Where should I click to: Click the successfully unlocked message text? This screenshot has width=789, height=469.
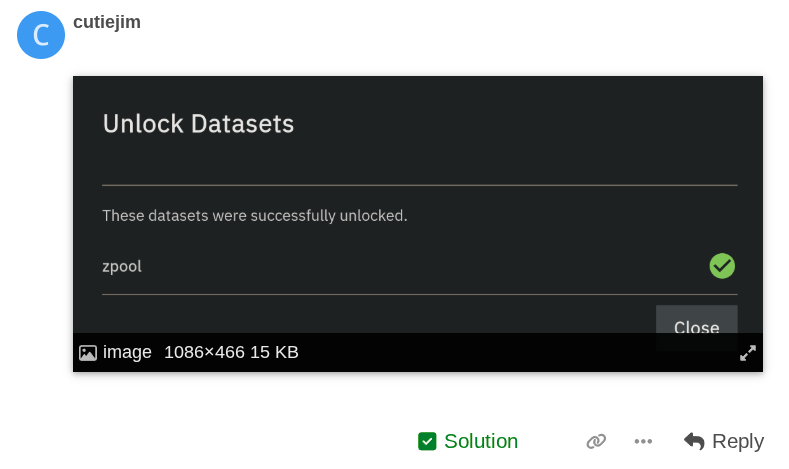(254, 215)
